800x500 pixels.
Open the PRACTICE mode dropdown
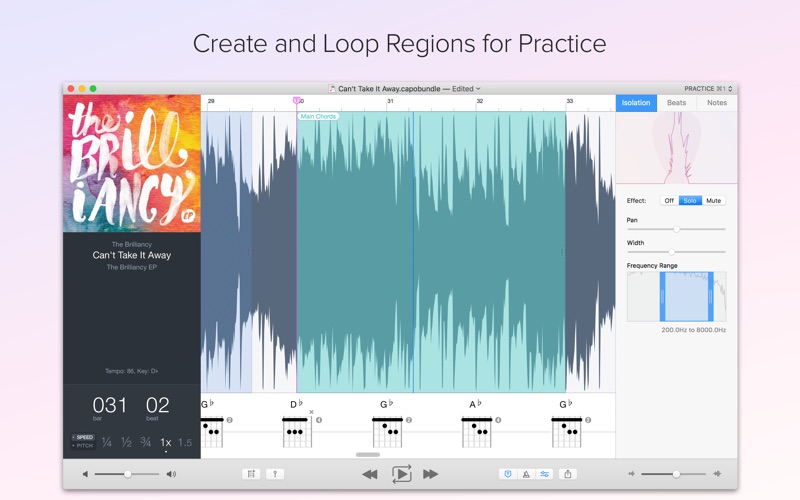coord(706,89)
